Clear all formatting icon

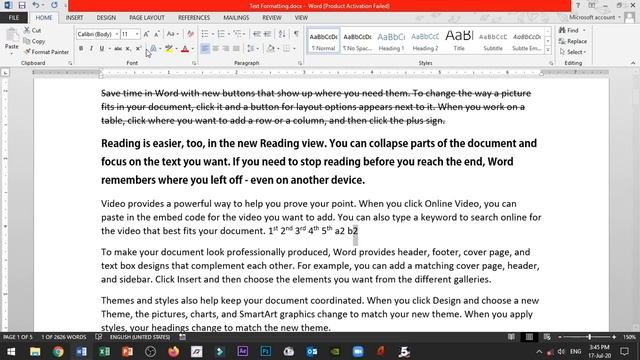[190, 34]
